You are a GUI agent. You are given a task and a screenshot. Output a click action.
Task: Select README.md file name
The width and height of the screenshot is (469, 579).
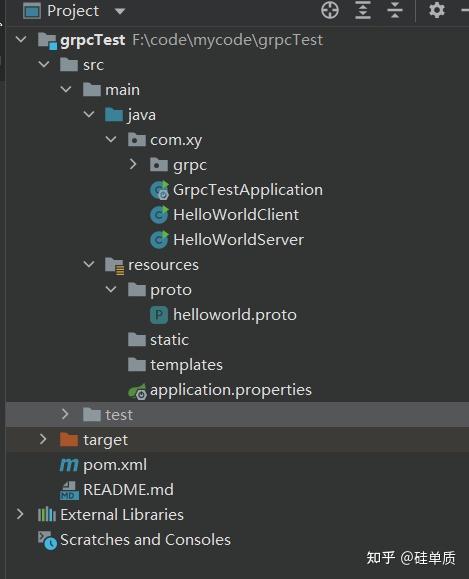pyautogui.click(x=129, y=490)
